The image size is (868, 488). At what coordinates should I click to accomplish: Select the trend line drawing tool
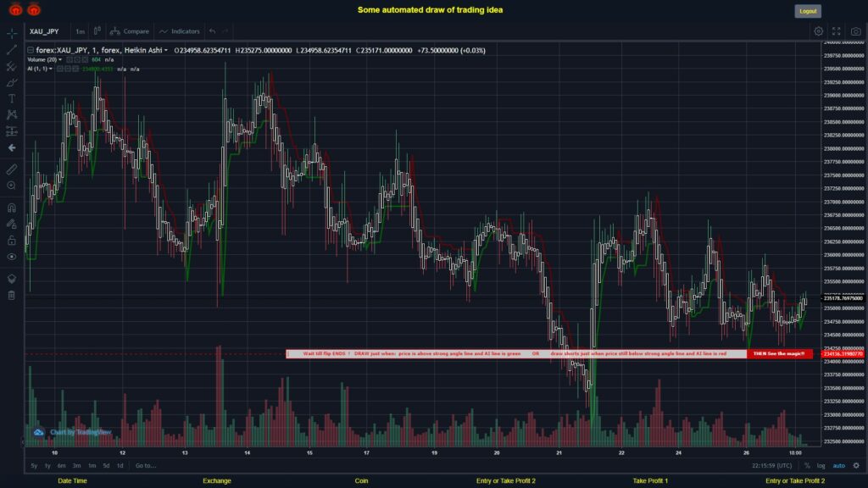[12, 50]
